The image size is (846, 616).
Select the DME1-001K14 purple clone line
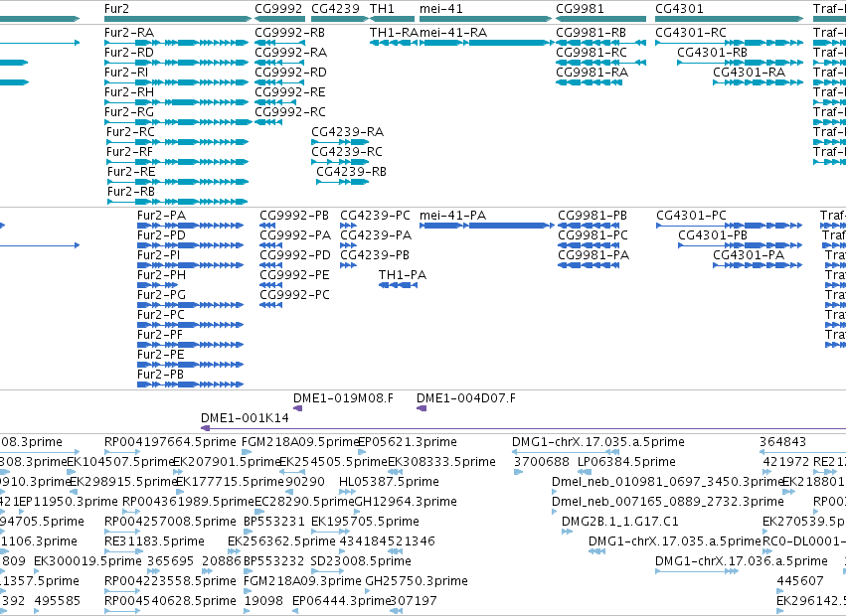click(x=523, y=429)
